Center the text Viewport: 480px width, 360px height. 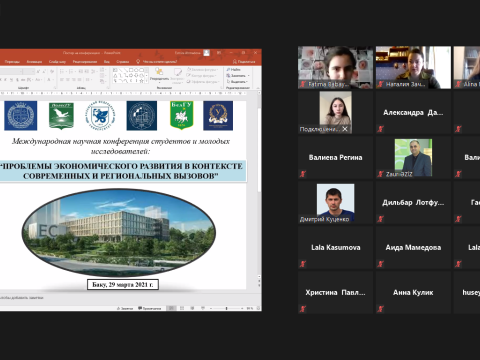[x=68, y=80]
